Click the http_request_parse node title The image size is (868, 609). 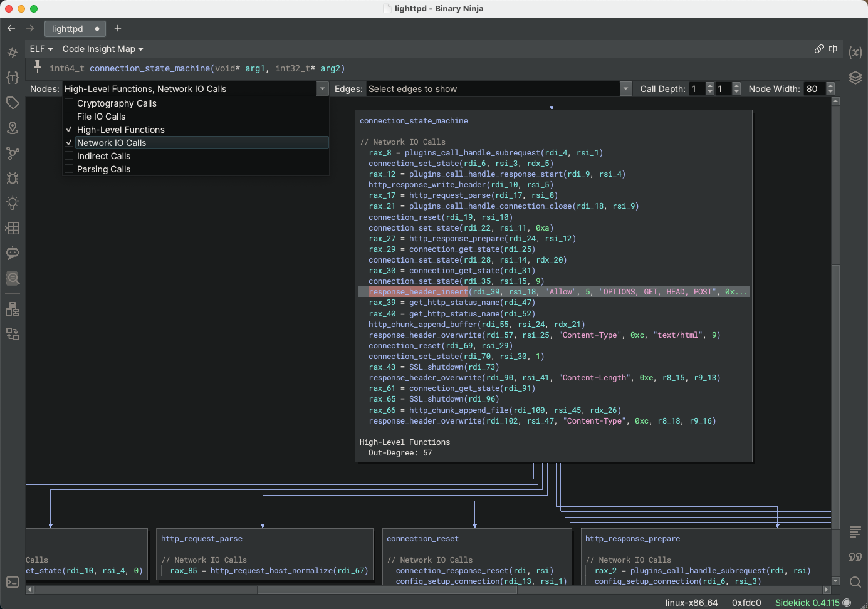pyautogui.click(x=202, y=539)
